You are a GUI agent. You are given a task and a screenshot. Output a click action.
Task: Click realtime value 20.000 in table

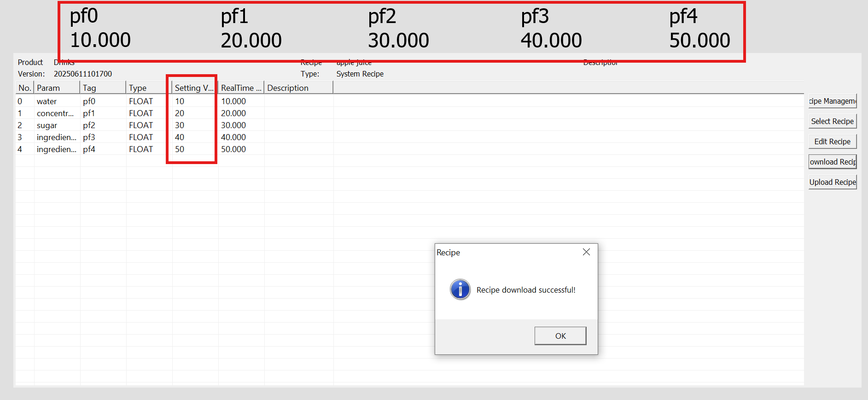tap(233, 113)
